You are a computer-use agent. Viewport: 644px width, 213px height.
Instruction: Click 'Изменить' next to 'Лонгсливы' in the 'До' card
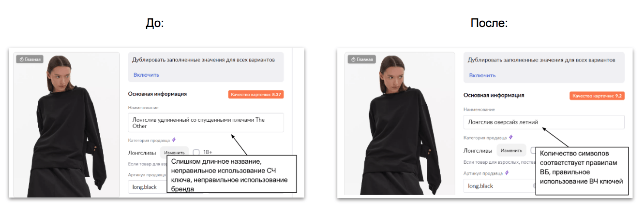click(x=173, y=153)
